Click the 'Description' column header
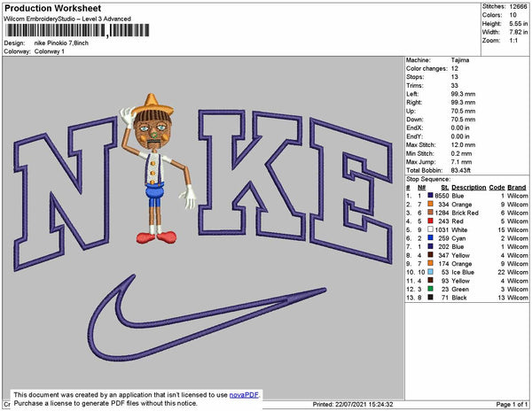The image size is (532, 411). click(x=469, y=188)
